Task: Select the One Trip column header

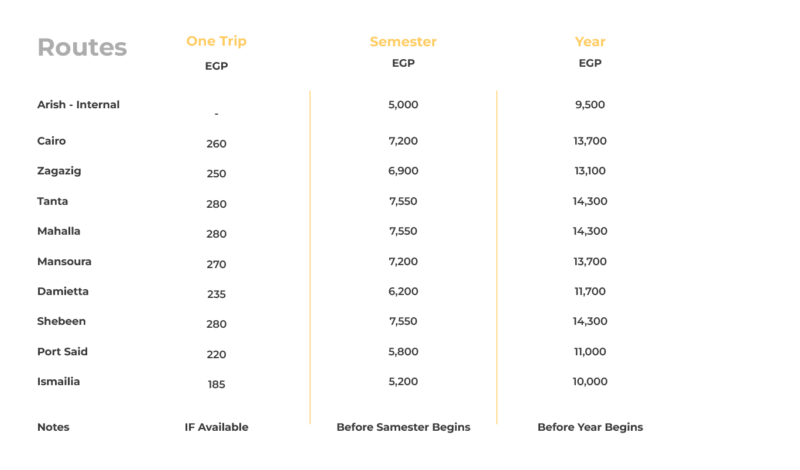Action: [x=216, y=41]
